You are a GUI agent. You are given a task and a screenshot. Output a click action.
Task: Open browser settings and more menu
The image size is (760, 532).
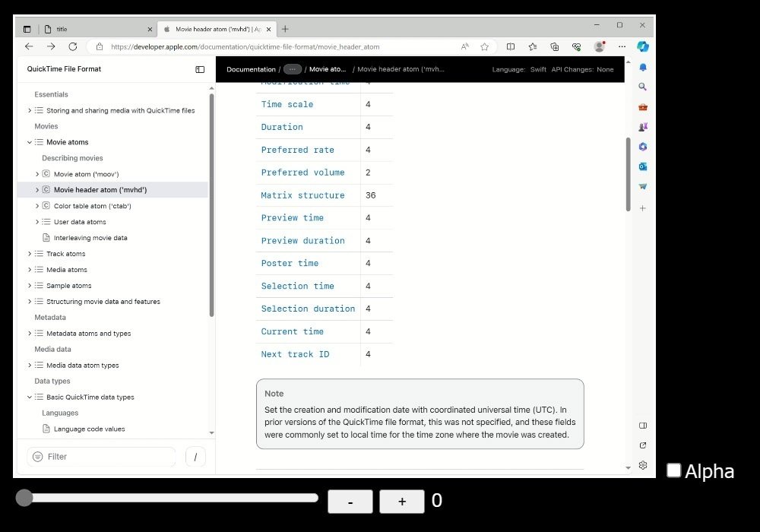(622, 46)
